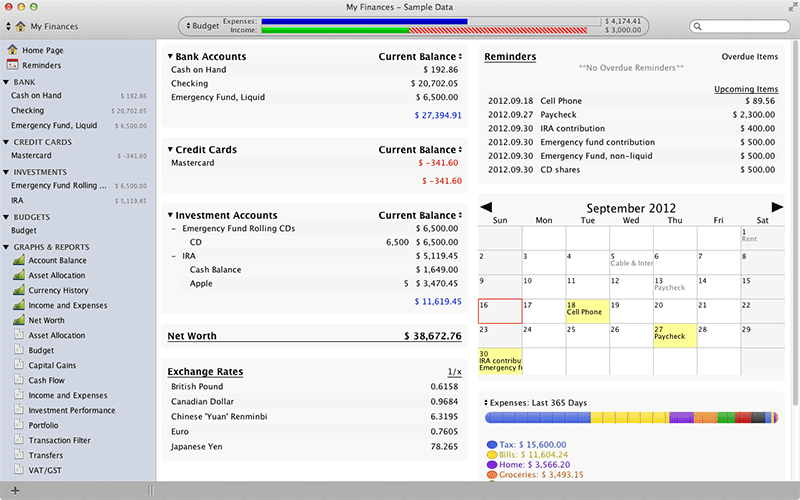Open the Net Worth graph icon
This screenshot has width=800, height=500.
19,321
